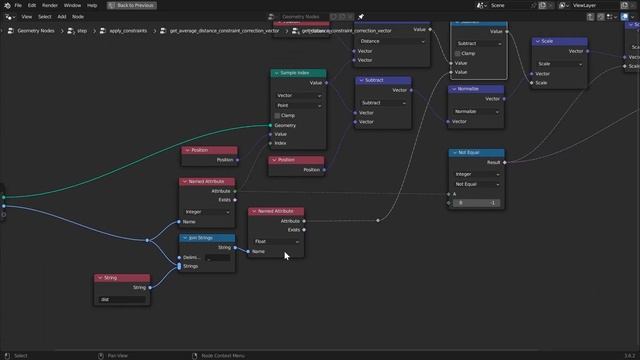Open the Blender logo menu

7,5
